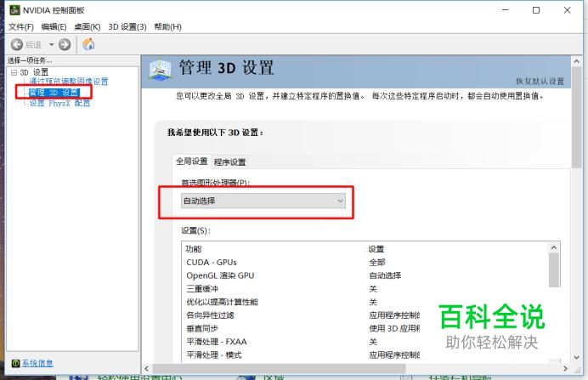Click the 全部 value for CUDA - GPUs
588x380 pixels.
coord(377,262)
